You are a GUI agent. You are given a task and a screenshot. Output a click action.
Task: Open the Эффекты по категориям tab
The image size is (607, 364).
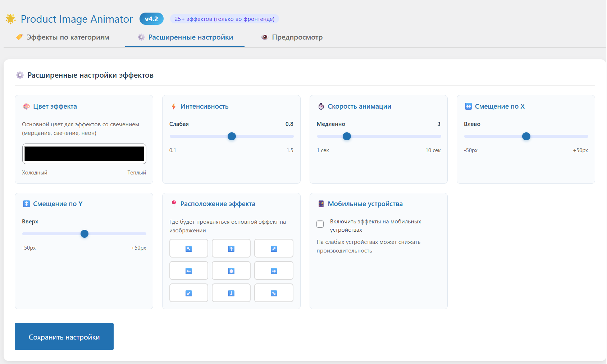pos(63,37)
